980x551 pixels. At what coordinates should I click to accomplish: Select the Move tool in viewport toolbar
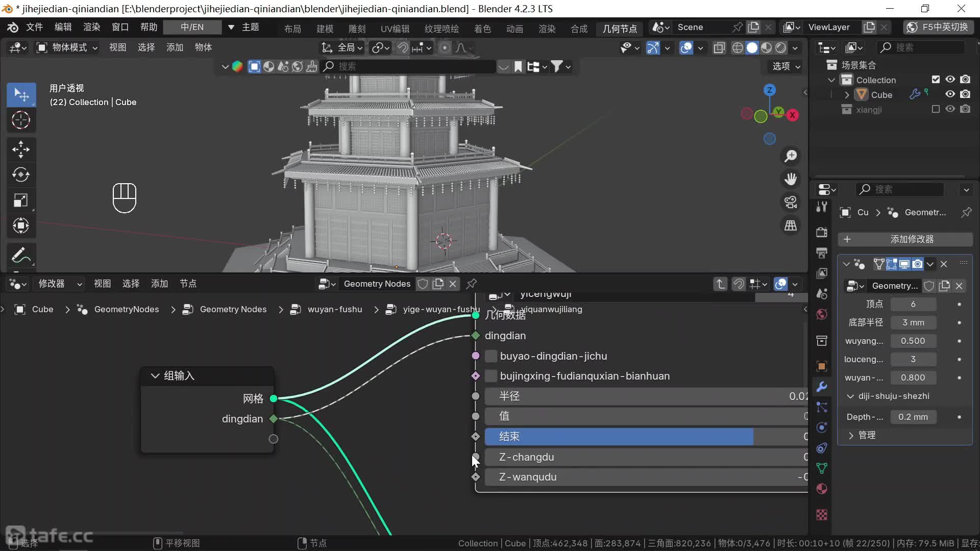pos(20,149)
